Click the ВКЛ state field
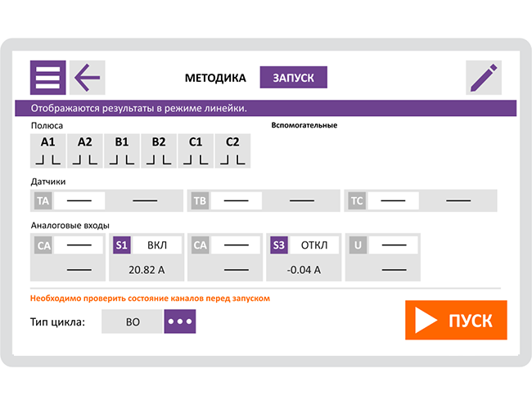 (x=157, y=245)
